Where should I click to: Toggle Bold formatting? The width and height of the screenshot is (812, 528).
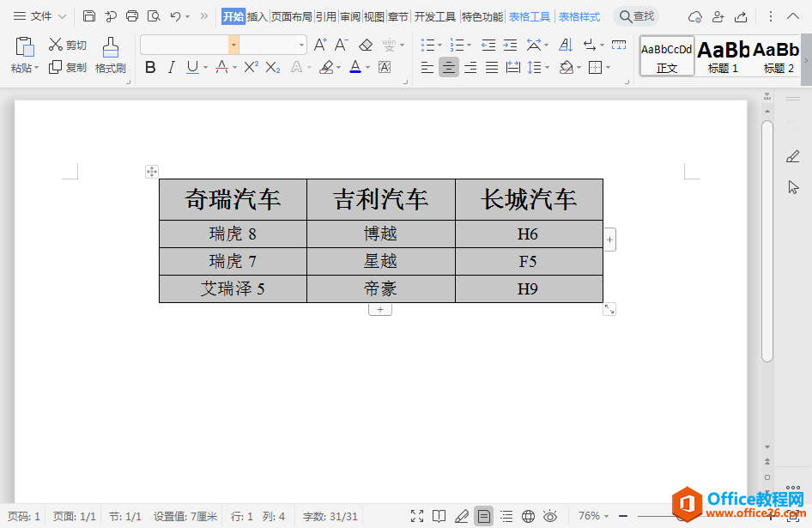tap(150, 67)
